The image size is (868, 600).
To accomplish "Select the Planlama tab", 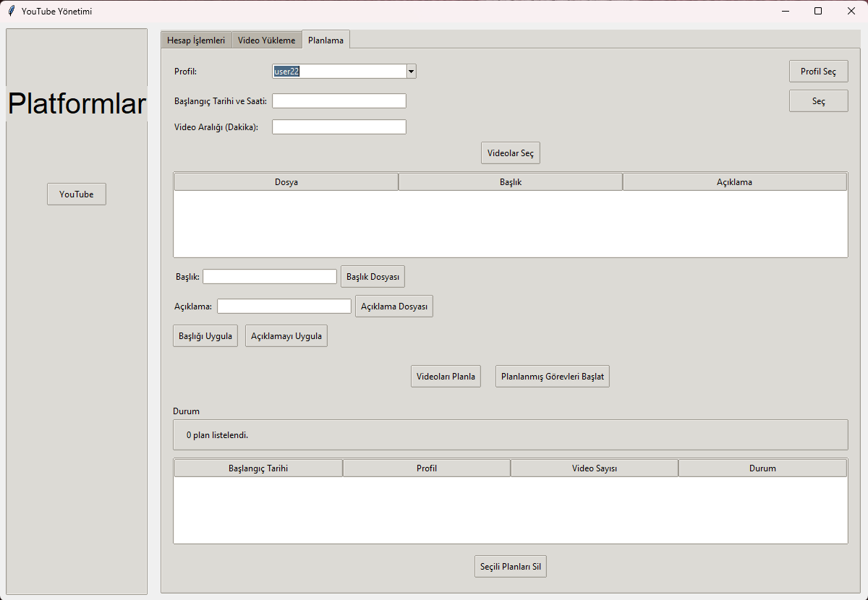I will 326,40.
